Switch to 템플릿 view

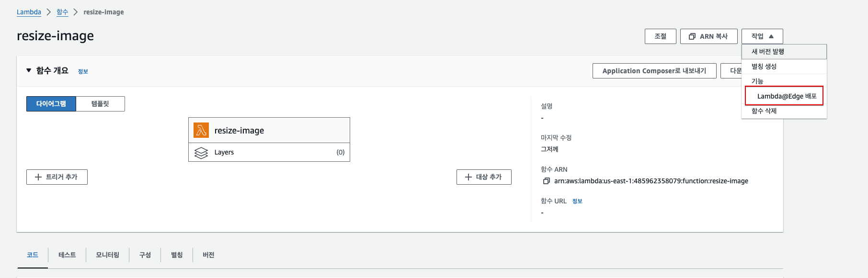100,104
